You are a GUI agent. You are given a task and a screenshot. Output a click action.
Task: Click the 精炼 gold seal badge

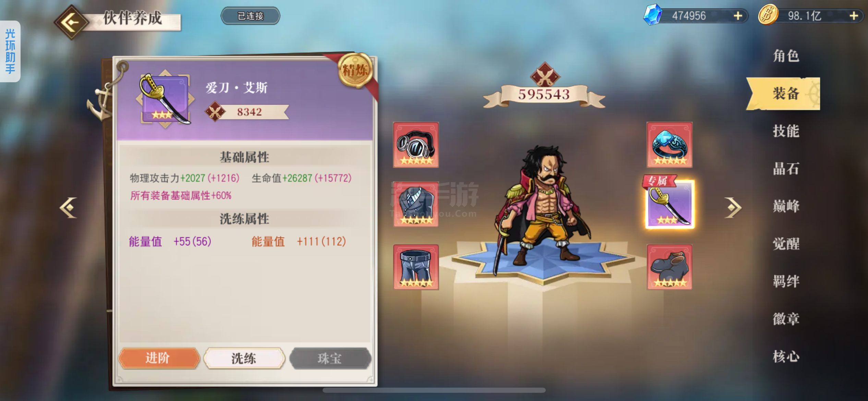tap(355, 70)
